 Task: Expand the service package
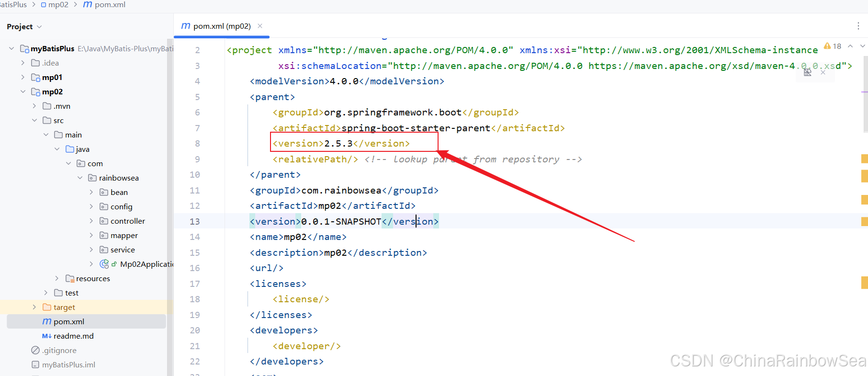[91, 250]
